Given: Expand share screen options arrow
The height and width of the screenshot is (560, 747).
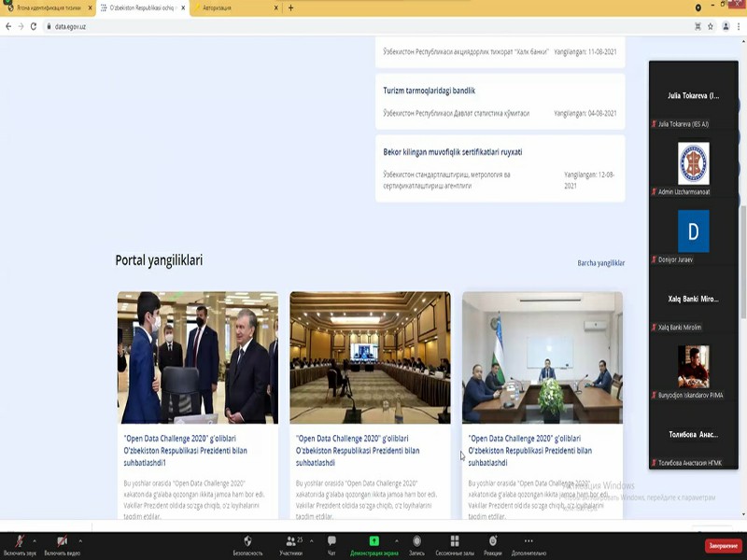Looking at the screenshot, I should (396, 540).
